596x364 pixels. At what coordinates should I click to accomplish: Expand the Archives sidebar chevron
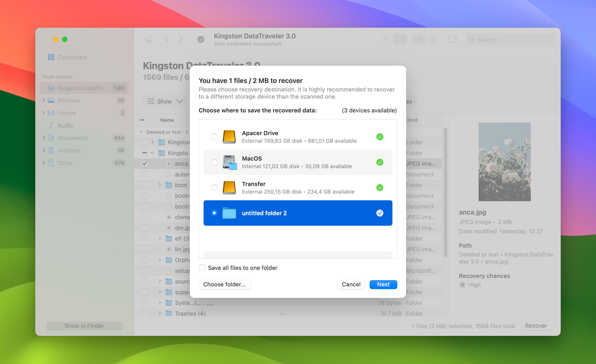(x=44, y=150)
